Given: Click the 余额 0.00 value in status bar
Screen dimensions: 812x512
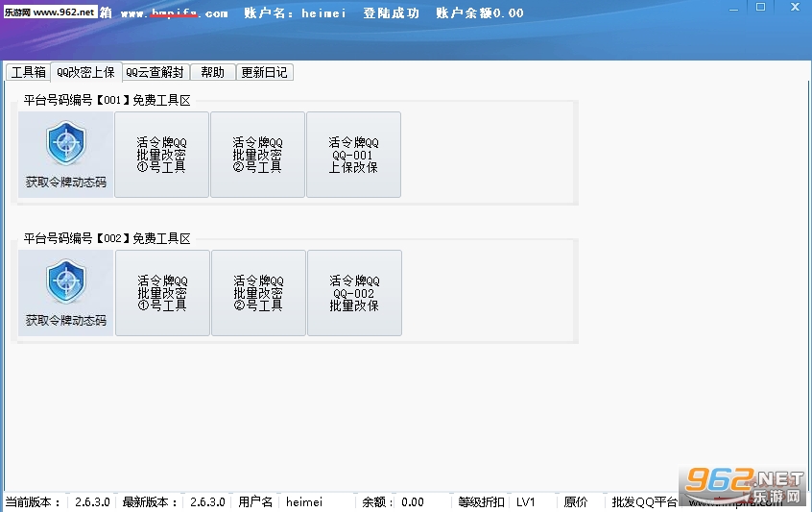Looking at the screenshot, I should pos(413,501).
